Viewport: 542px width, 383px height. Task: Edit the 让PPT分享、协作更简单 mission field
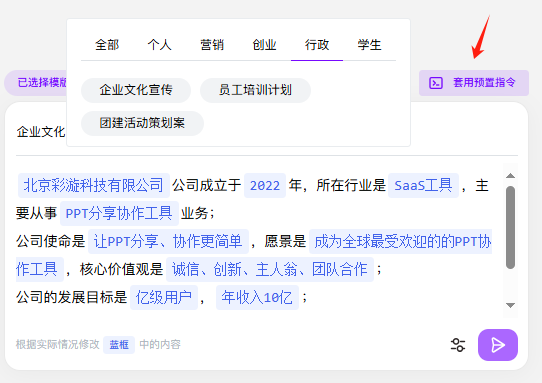[168, 241]
